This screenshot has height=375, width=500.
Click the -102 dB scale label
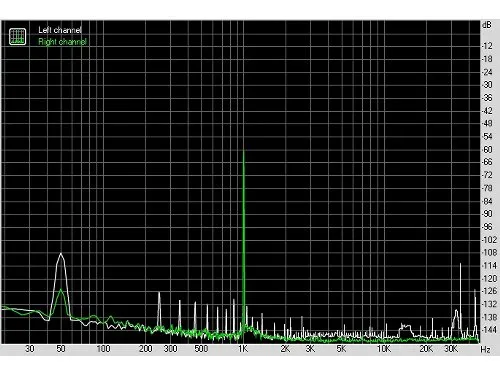click(x=489, y=240)
